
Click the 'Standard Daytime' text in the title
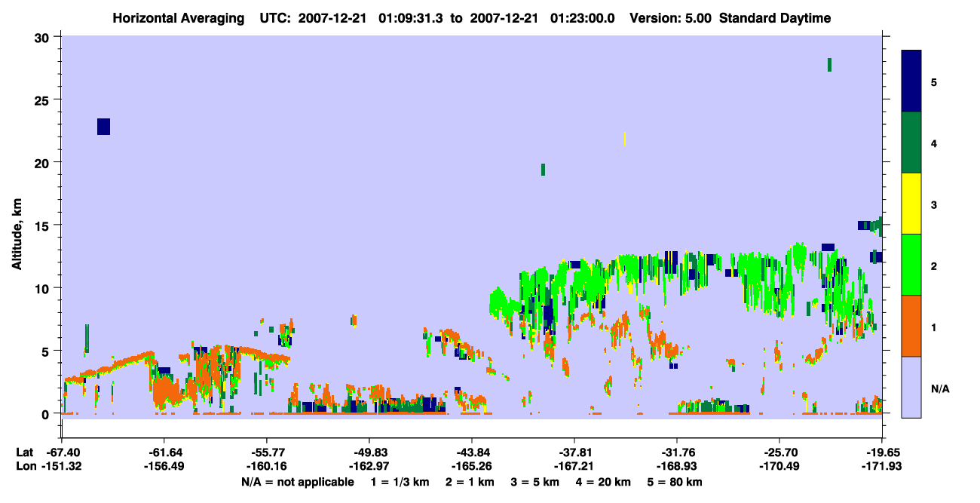tap(775, 18)
